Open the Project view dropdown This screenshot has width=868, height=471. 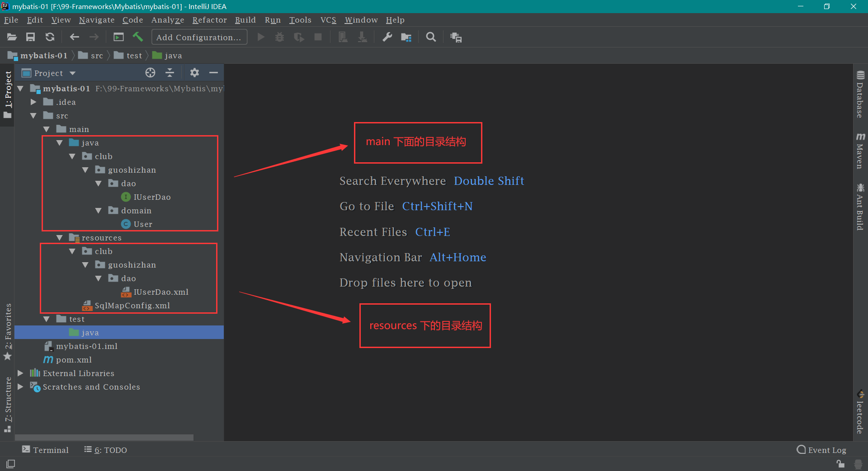pos(72,73)
